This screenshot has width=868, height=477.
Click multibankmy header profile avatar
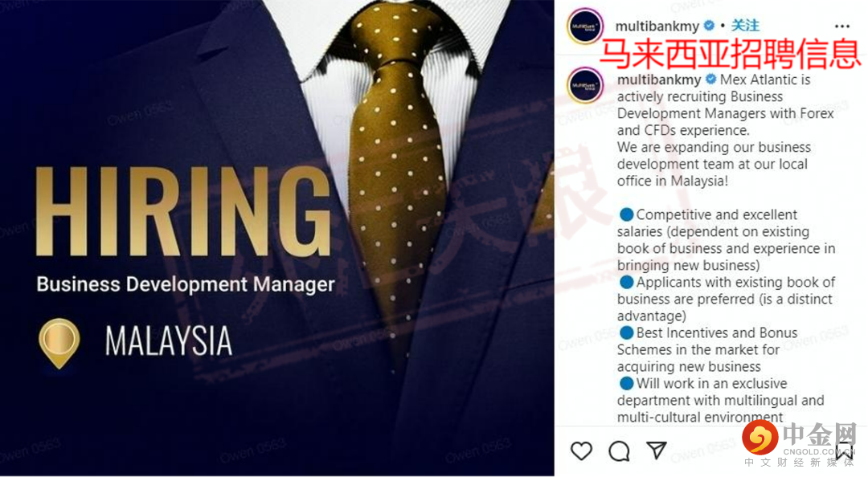click(584, 26)
